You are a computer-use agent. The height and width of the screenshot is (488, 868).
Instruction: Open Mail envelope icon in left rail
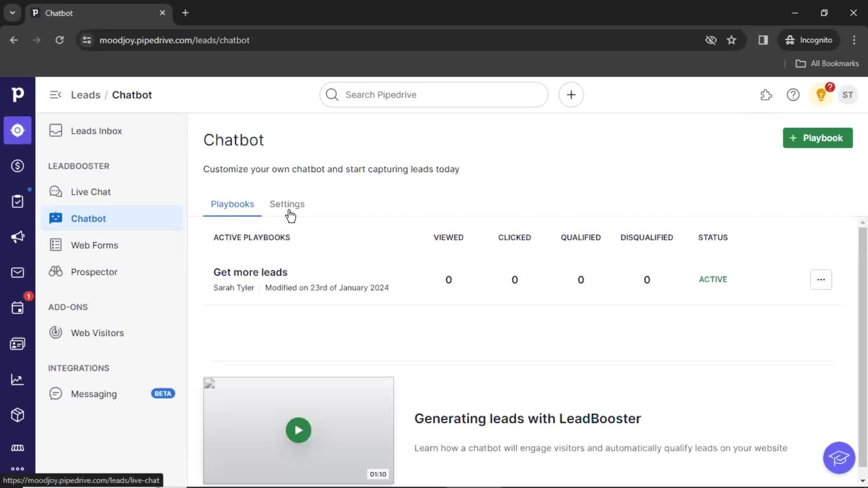[17, 272]
